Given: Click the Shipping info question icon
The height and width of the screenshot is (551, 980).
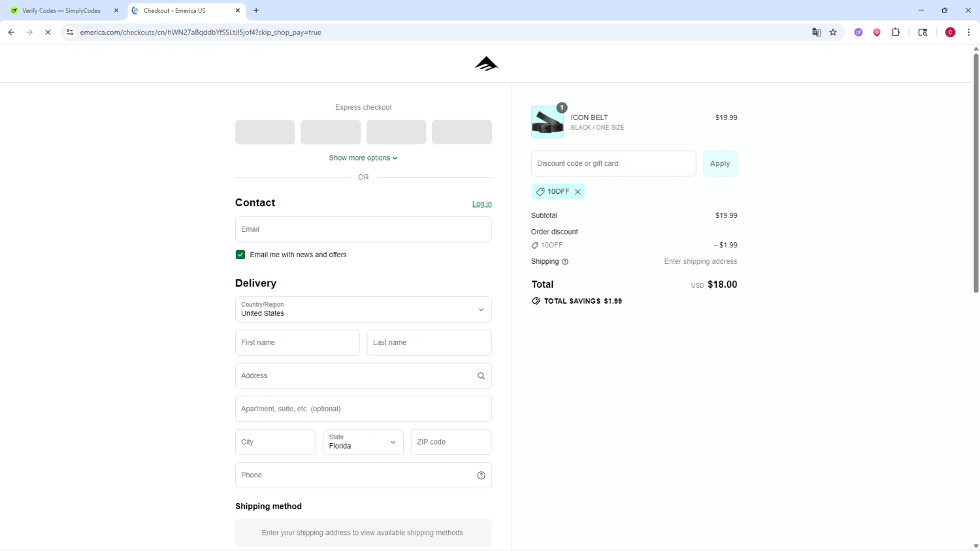Looking at the screenshot, I should 565,262.
